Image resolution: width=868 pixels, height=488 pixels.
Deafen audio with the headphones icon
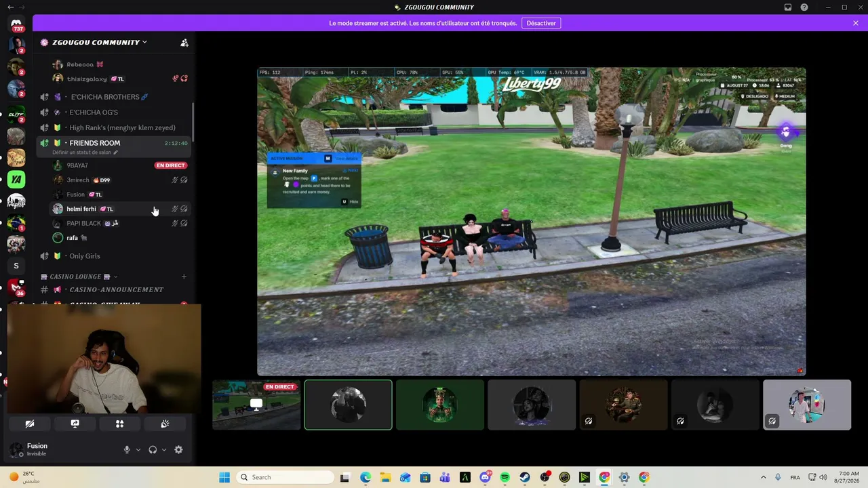coord(153,449)
